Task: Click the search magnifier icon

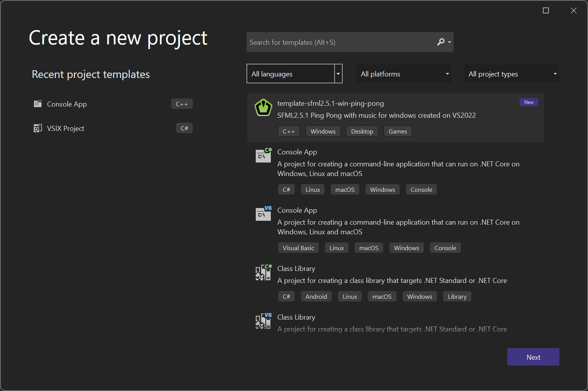Action: tap(441, 42)
